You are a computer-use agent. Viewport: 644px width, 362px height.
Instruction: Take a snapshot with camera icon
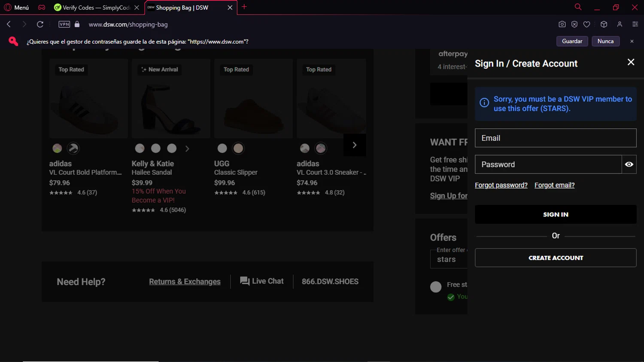pyautogui.click(x=562, y=24)
